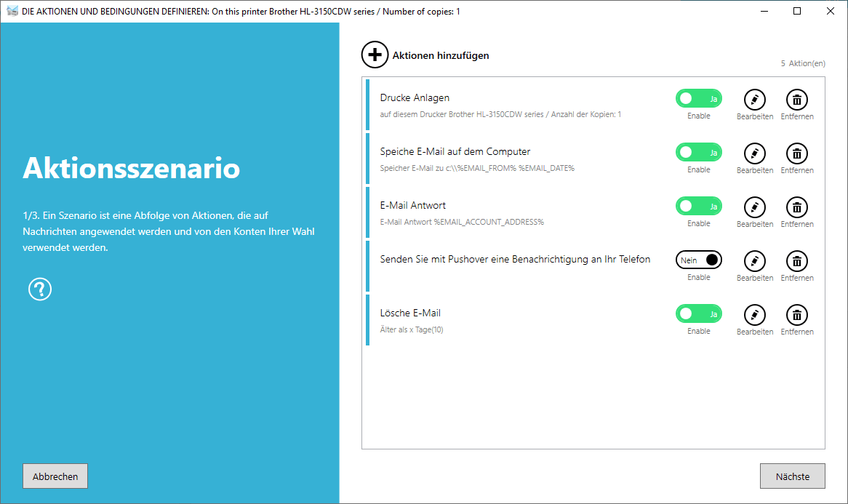This screenshot has width=848, height=504.
Task: Remove the E-Mail Antwort action
Action: (x=796, y=207)
